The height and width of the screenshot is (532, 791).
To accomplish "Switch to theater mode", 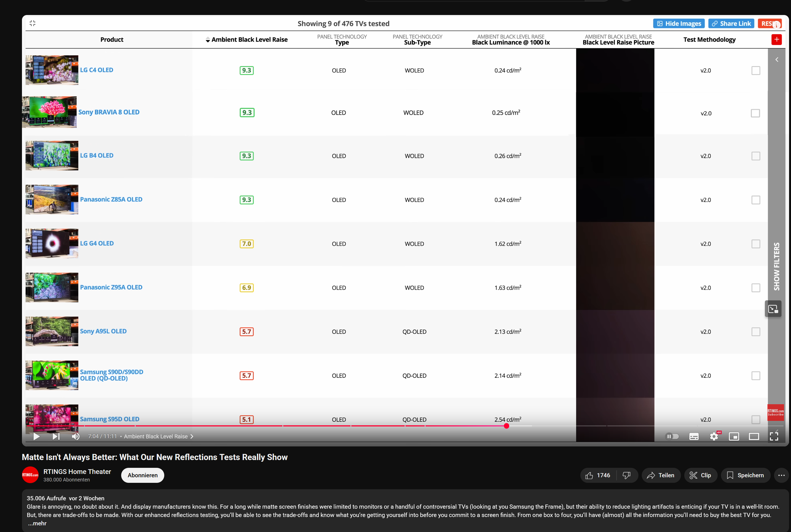I will pyautogui.click(x=754, y=436).
